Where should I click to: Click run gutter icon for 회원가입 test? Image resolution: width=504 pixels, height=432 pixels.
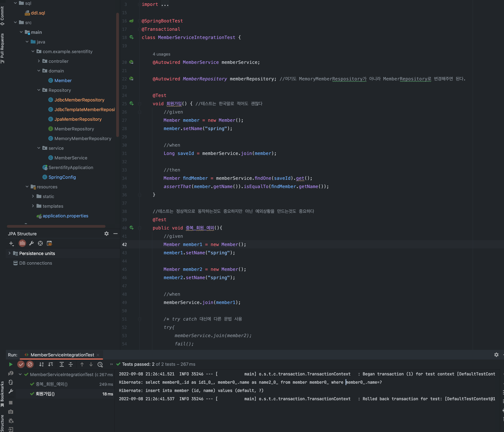(132, 104)
